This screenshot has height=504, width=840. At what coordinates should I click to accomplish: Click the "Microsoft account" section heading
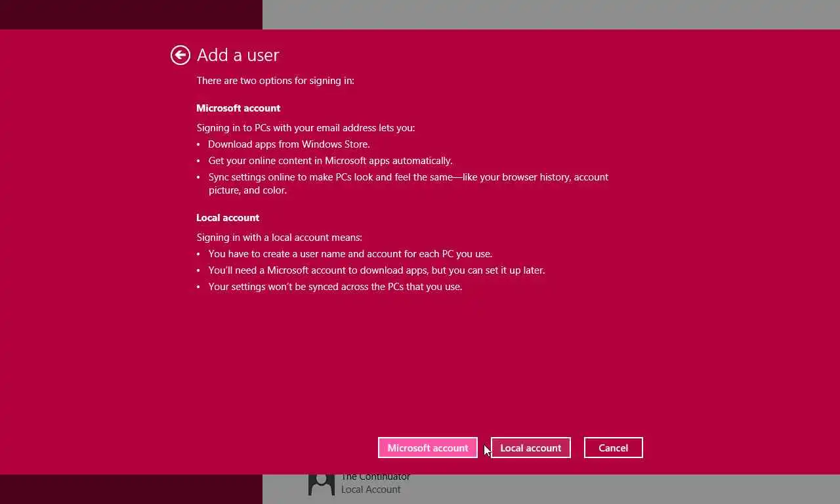pos(238,108)
